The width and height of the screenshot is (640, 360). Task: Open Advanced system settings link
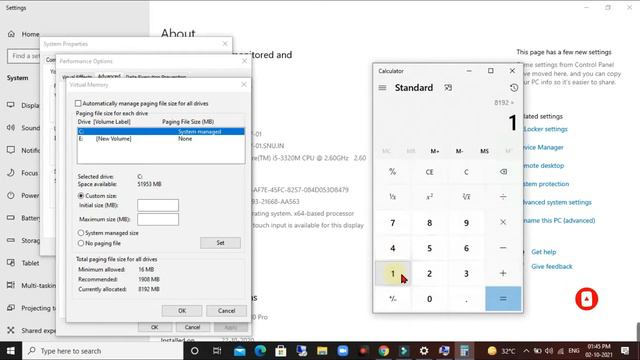tap(558, 202)
